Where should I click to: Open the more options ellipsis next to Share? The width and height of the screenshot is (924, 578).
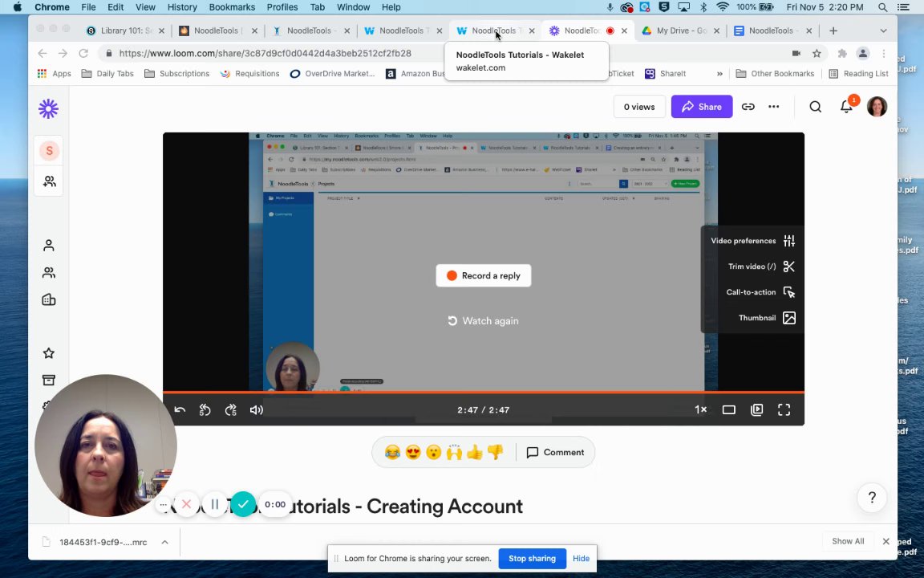774,107
